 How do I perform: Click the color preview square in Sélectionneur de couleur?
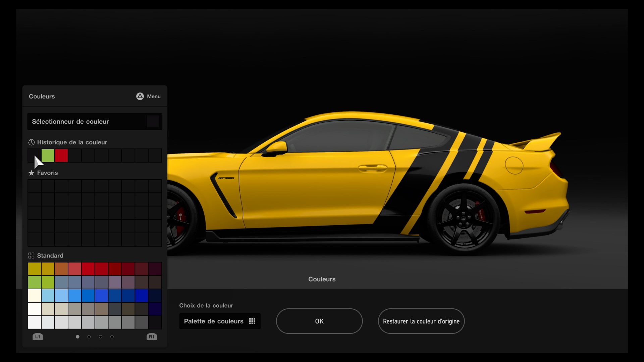153,121
